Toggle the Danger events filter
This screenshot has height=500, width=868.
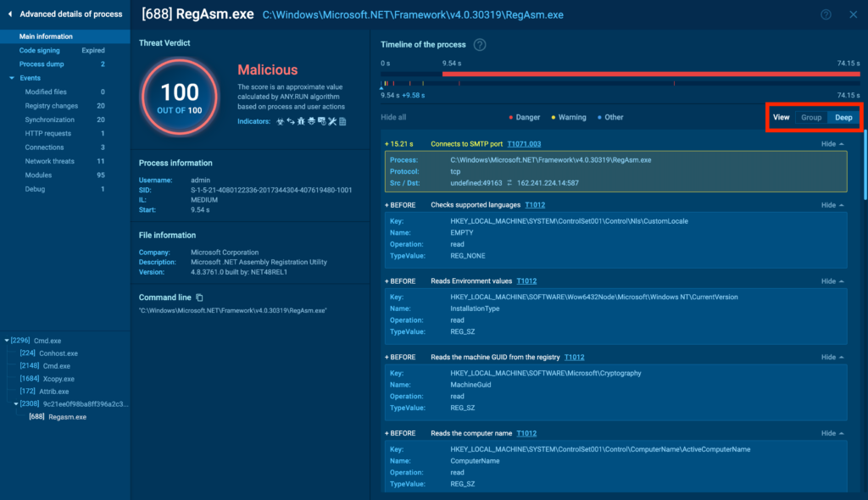pos(525,118)
